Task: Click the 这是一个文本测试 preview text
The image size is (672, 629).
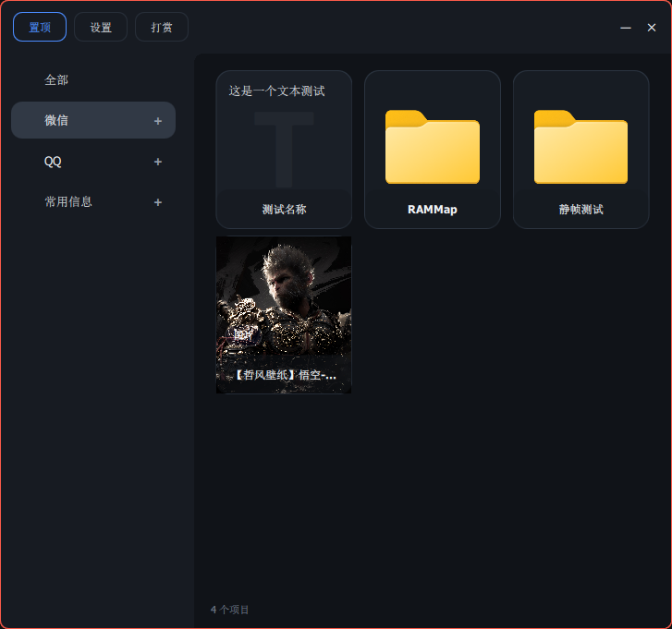Action: pyautogui.click(x=276, y=91)
